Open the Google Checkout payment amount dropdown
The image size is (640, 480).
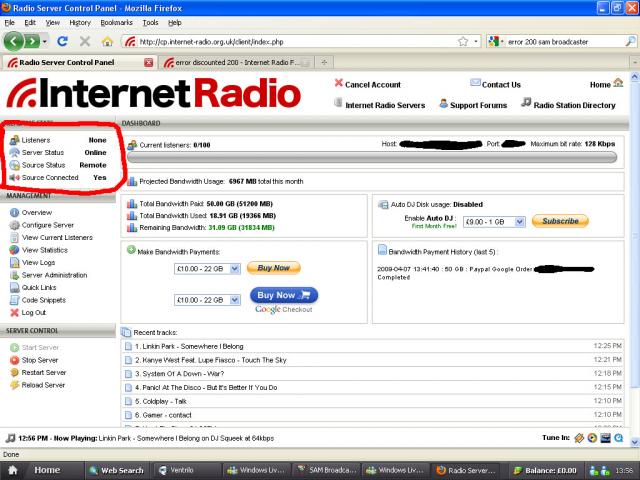tap(206, 300)
